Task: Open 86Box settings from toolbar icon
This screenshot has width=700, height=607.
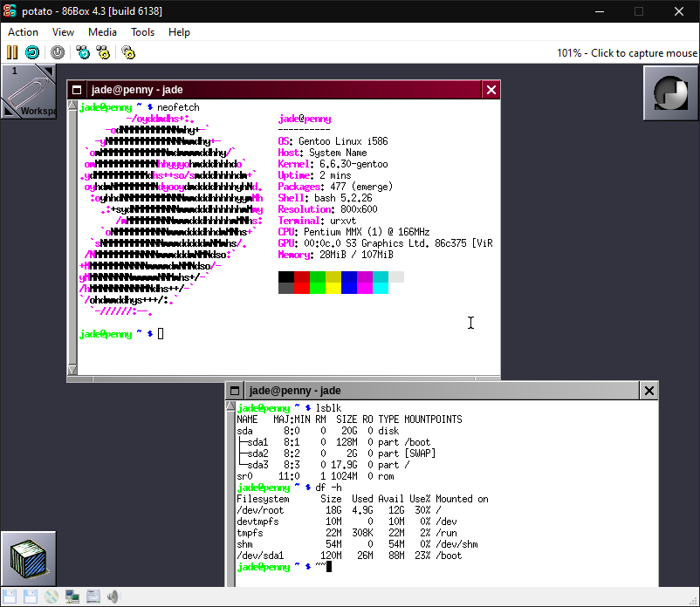Action: click(x=128, y=52)
